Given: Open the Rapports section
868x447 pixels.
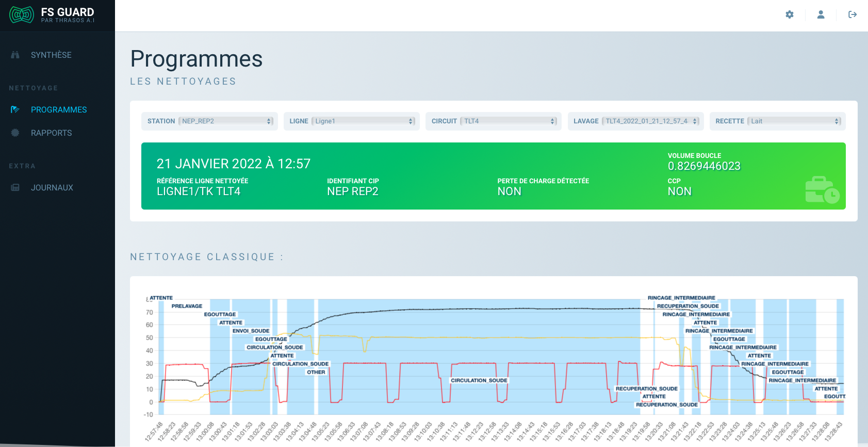Looking at the screenshot, I should pyautogui.click(x=51, y=133).
